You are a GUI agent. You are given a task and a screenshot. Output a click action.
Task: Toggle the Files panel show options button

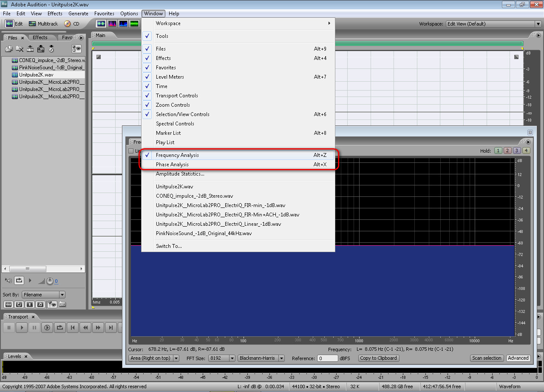click(x=76, y=48)
